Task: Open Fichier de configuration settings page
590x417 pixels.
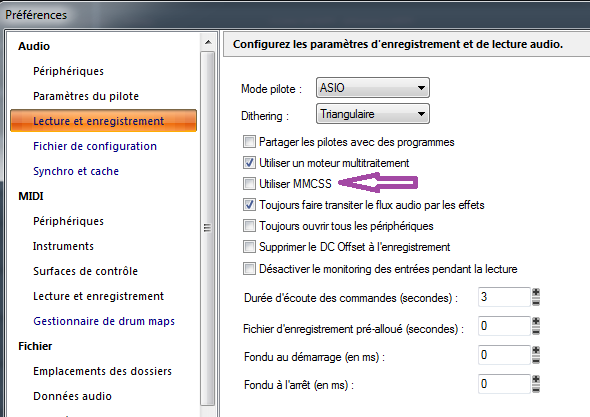Action: tap(95, 146)
